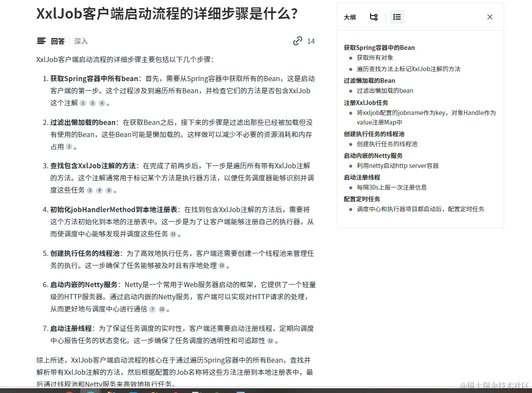
Task: Jump to outline item 调度中心和执行器项目都启动后
Action: (x=420, y=209)
